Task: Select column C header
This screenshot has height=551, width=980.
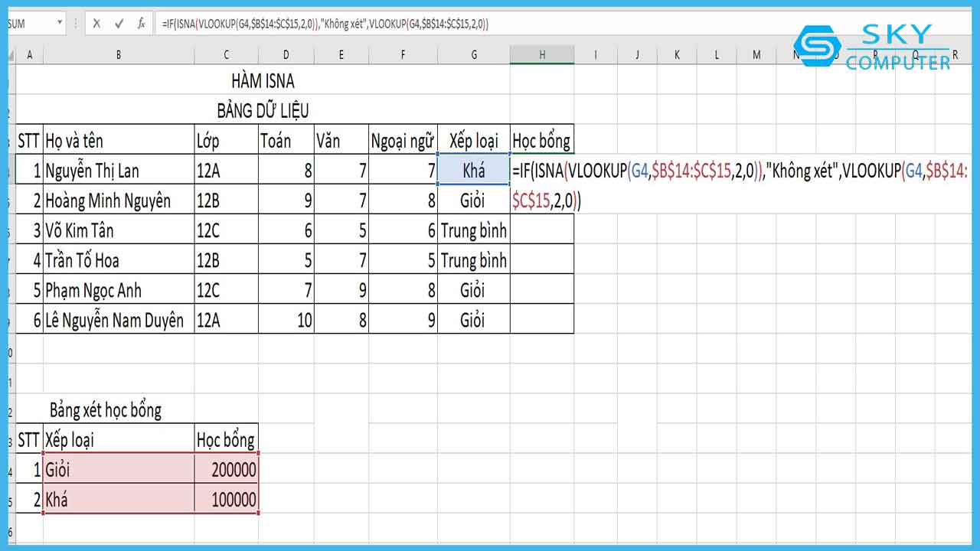Action: pyautogui.click(x=226, y=54)
